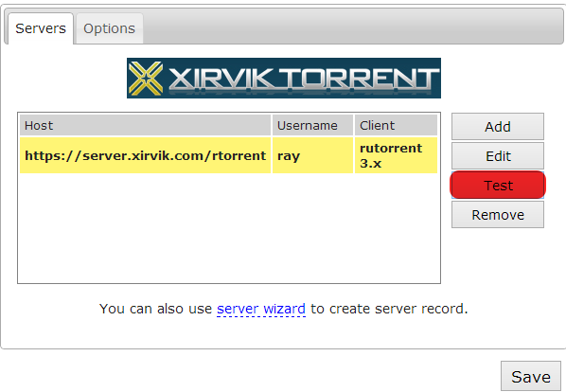The height and width of the screenshot is (392, 566).
Task: Edit the selected server
Action: (498, 156)
